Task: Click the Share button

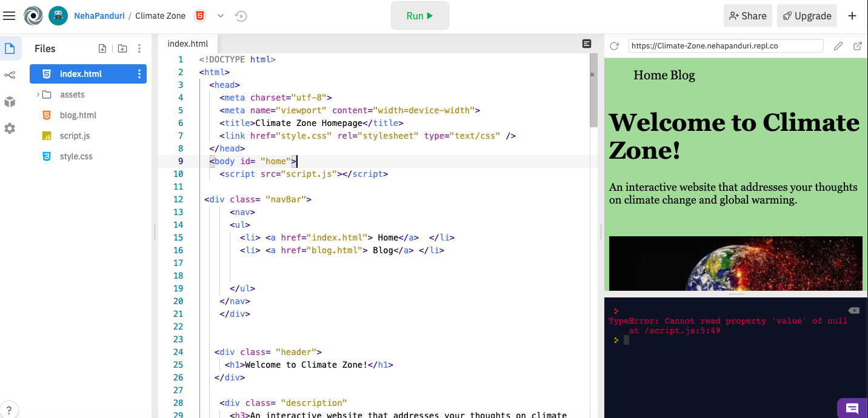Action: pos(748,16)
